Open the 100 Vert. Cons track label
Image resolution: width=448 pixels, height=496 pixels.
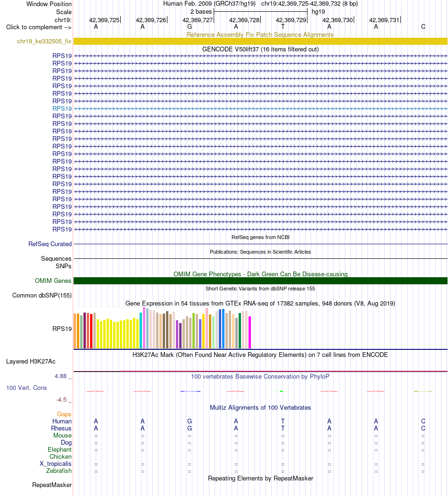coord(26,388)
